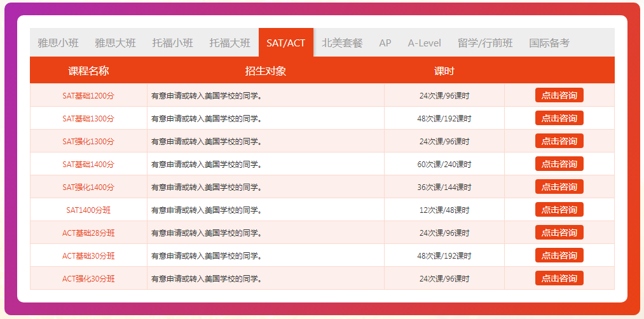Select the 国际备考 tab

549,43
